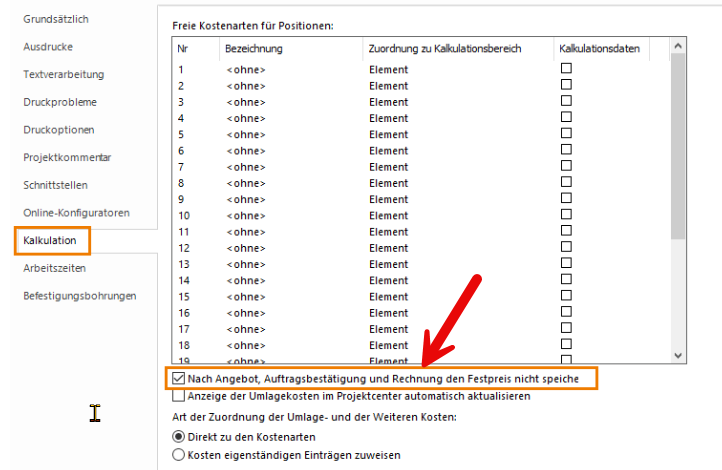This screenshot has width=722, height=470.
Task: Open Projektkommentar settings page
Action: point(67,158)
